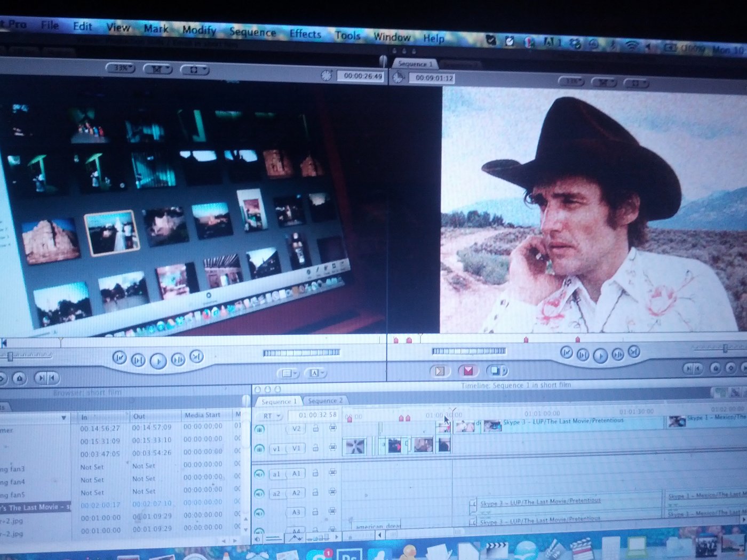Open the Viewer playhead sync dropdown

pos(194,70)
